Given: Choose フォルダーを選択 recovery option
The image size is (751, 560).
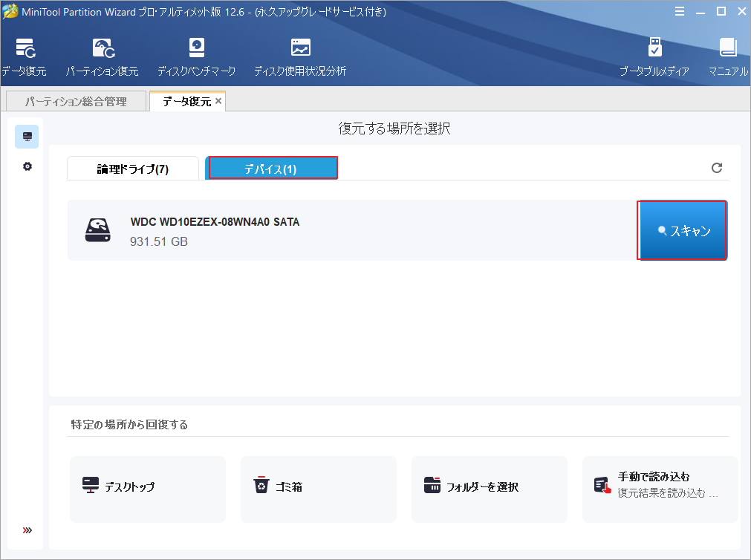Looking at the screenshot, I should coord(490,489).
